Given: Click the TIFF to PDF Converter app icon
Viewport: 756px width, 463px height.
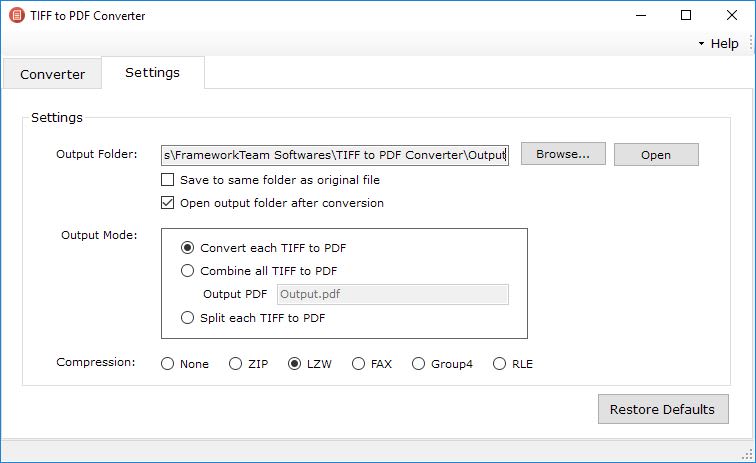Looking at the screenshot, I should tap(16, 15).
